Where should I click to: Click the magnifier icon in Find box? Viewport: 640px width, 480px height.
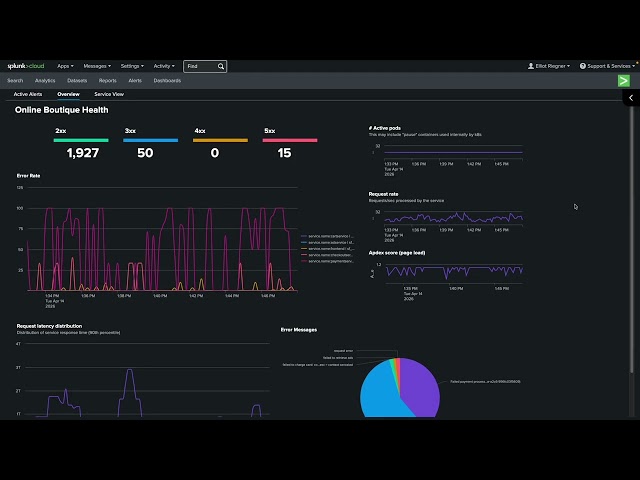pyautogui.click(x=221, y=66)
